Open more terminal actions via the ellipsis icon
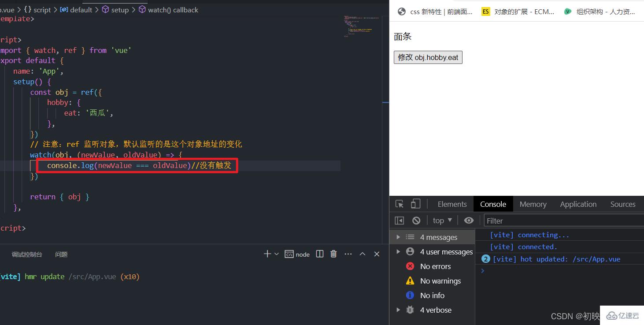Image resolution: width=644 pixels, height=325 pixels. 348,254
